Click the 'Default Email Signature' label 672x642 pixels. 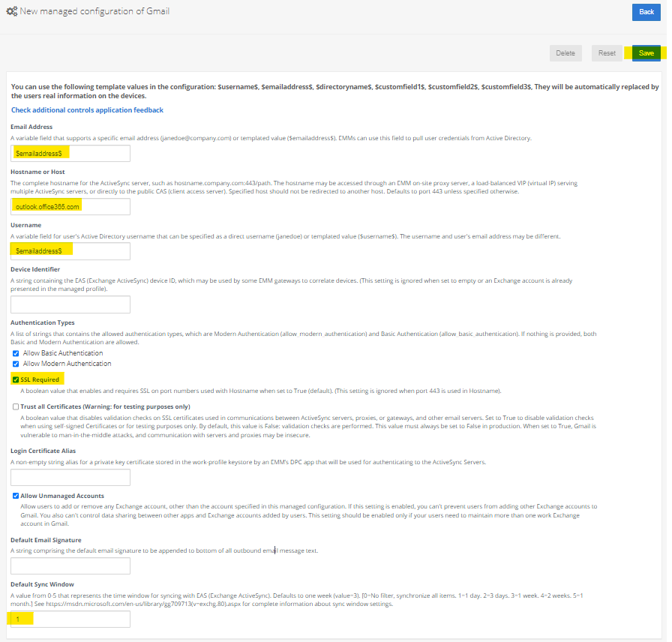tap(46, 540)
